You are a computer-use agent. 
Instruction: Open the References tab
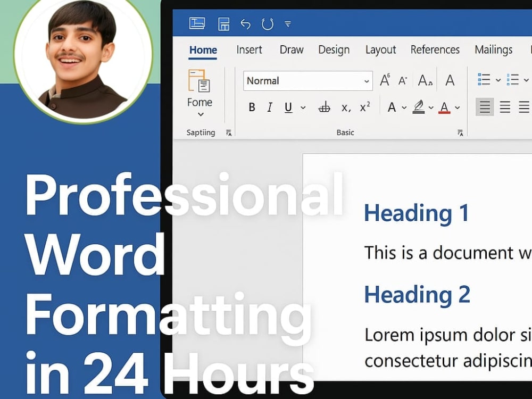coord(435,50)
